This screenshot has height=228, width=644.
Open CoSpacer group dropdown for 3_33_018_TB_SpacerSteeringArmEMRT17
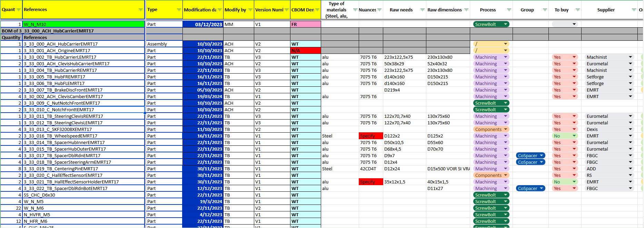(541, 162)
